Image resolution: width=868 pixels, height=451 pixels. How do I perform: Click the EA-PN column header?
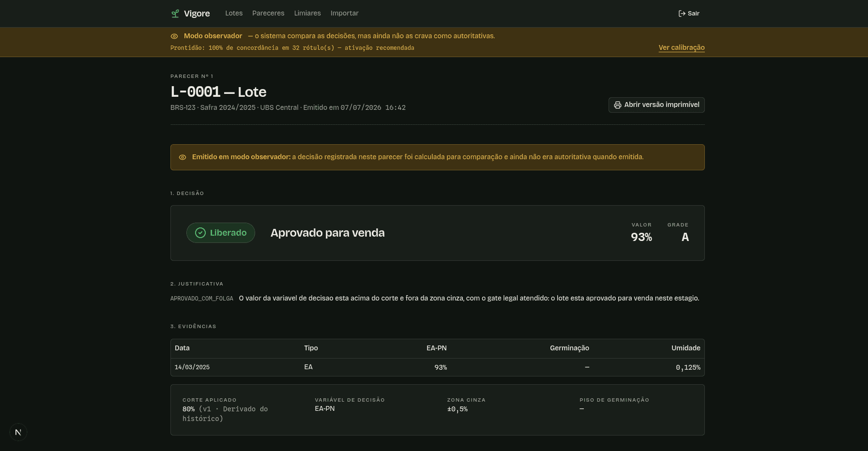437,348
